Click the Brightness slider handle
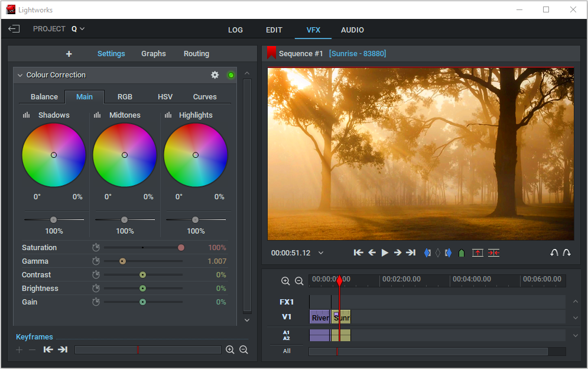Screen dimensions: 588x369 (x=142, y=289)
